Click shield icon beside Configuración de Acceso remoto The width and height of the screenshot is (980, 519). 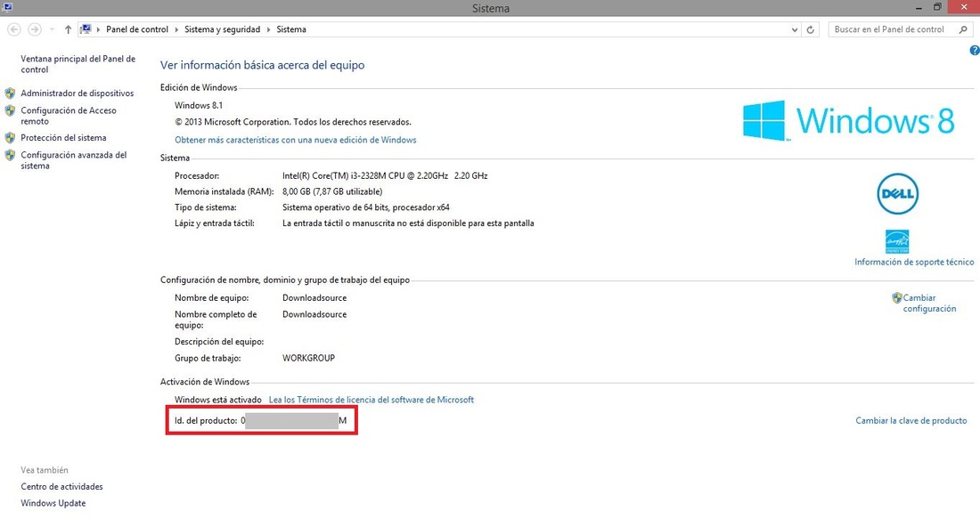point(10,110)
